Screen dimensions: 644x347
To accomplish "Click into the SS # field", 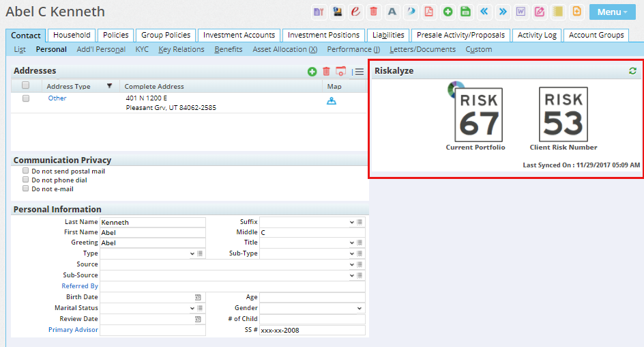I will (312, 330).
